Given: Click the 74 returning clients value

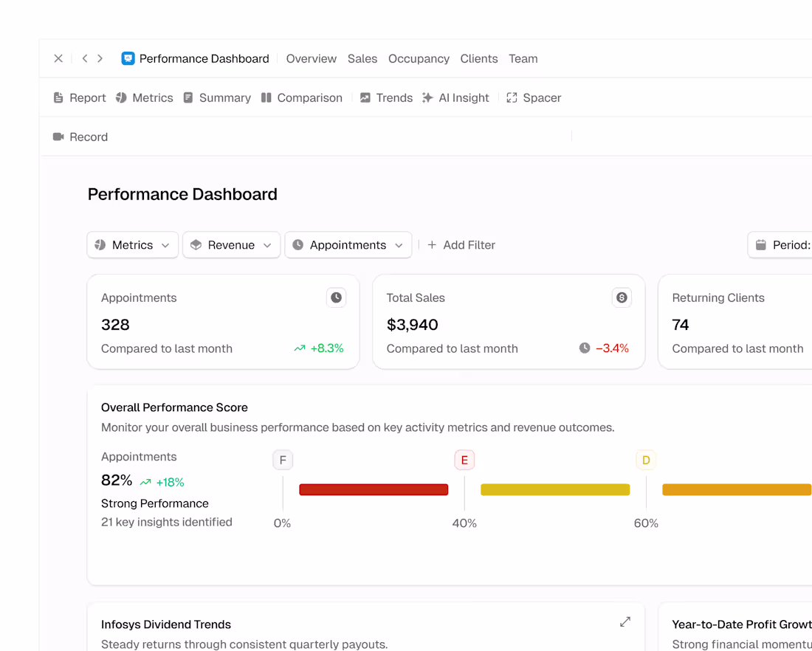Looking at the screenshot, I should click(681, 325).
